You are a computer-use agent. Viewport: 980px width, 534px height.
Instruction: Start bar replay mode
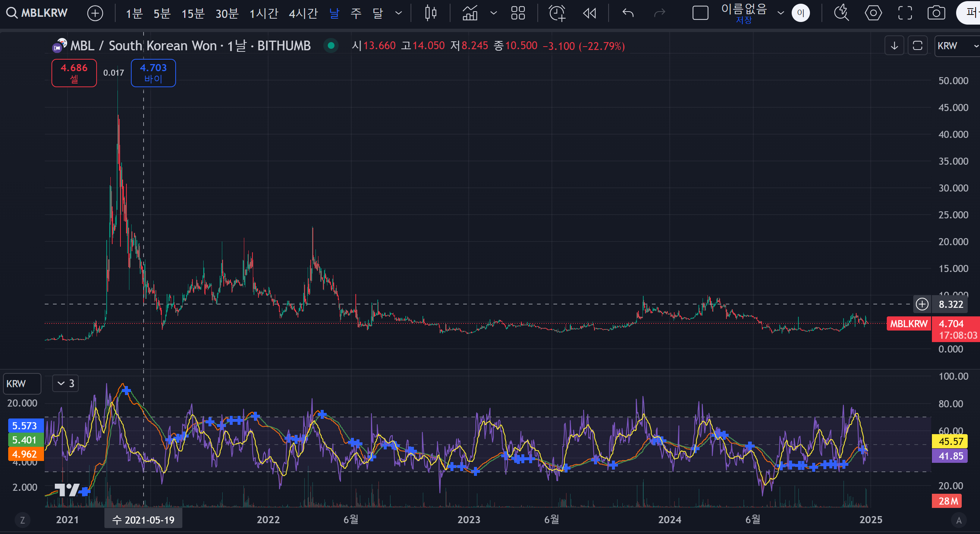point(590,13)
